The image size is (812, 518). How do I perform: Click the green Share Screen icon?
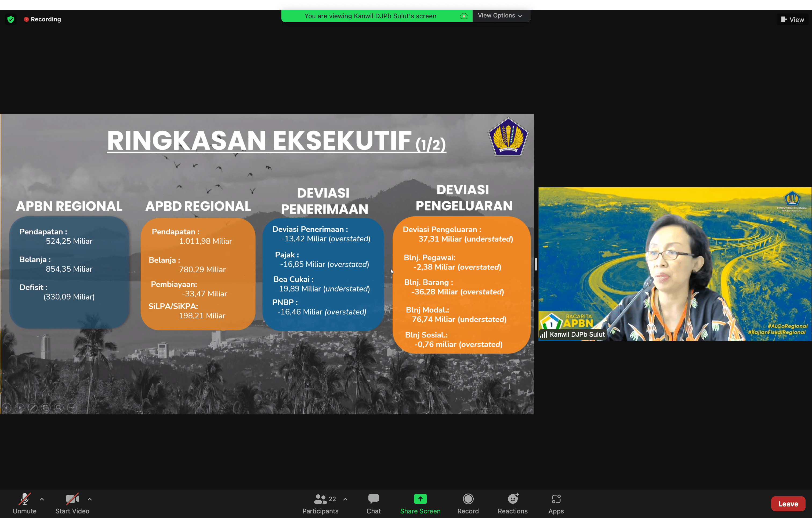(x=420, y=499)
